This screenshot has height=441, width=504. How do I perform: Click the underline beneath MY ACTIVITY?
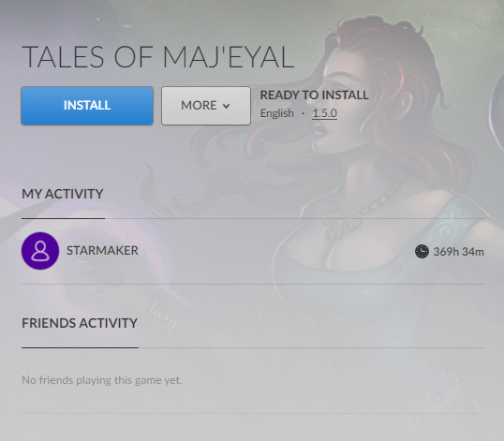[64, 218]
